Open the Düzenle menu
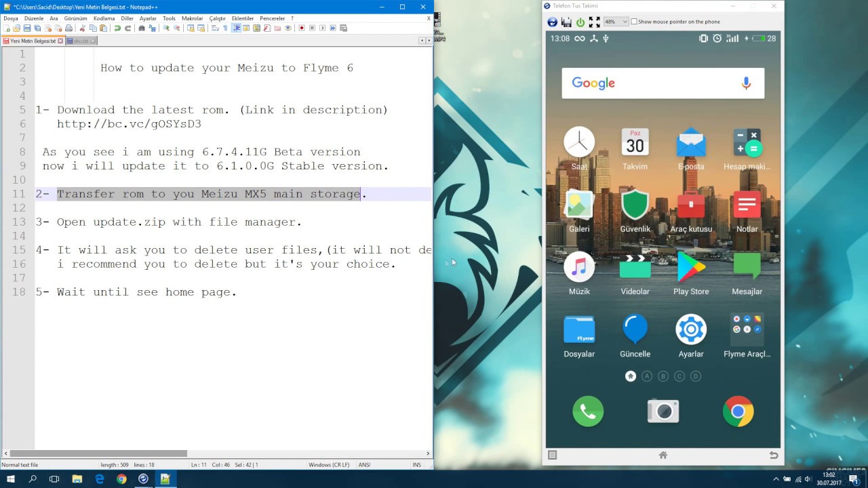Image resolution: width=868 pixels, height=488 pixels. pos(34,18)
